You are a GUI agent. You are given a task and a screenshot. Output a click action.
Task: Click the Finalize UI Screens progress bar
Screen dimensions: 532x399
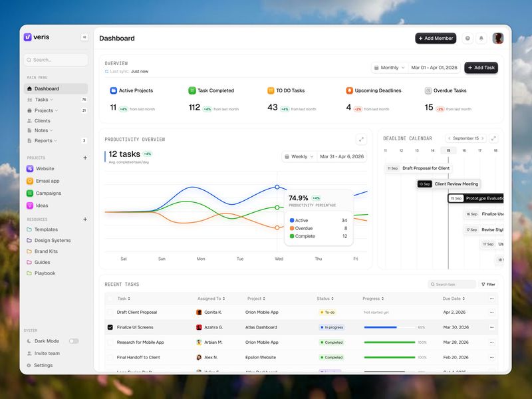pyautogui.click(x=390, y=327)
